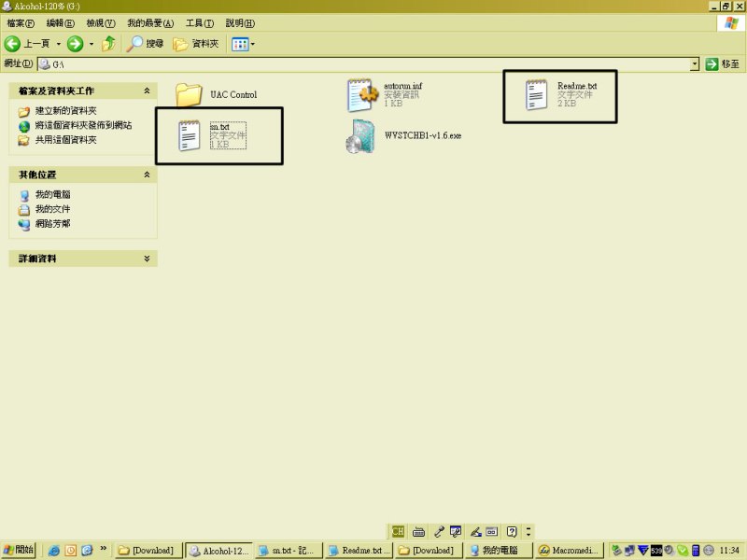Click the green shield tray icon
Image resolution: width=747 pixels, height=560 pixels.
pyautogui.click(x=683, y=551)
